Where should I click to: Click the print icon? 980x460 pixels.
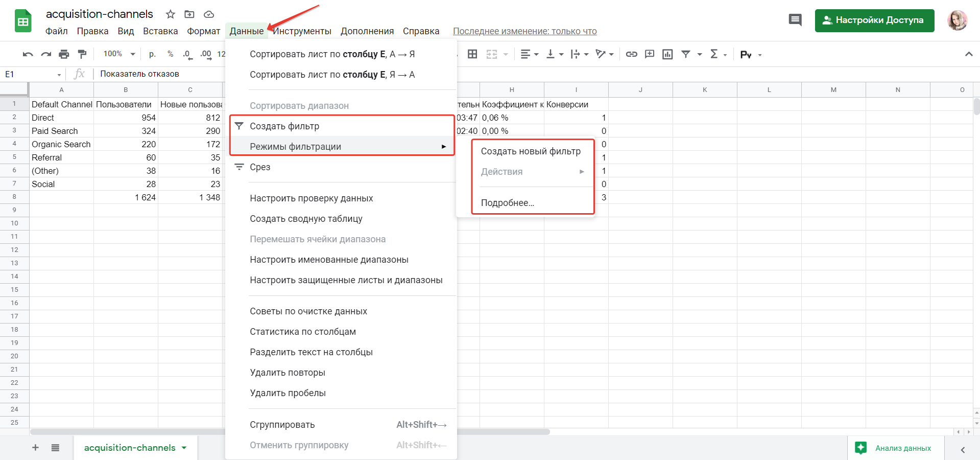coord(64,54)
